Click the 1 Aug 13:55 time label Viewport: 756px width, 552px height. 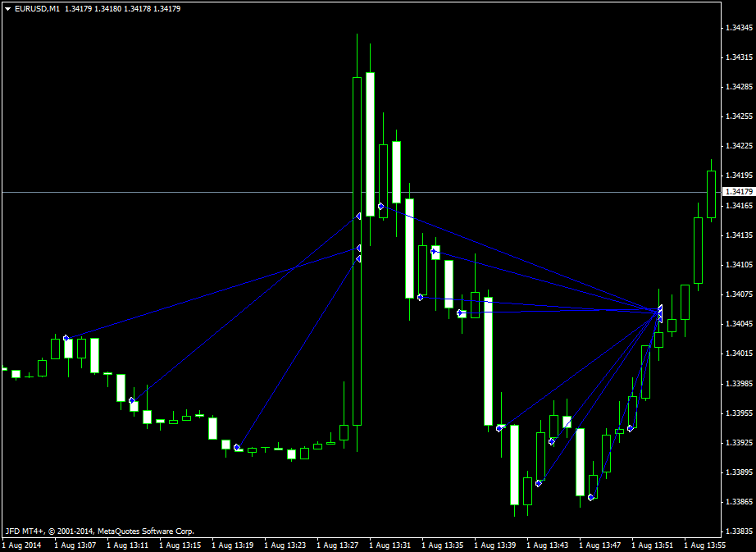point(705,545)
